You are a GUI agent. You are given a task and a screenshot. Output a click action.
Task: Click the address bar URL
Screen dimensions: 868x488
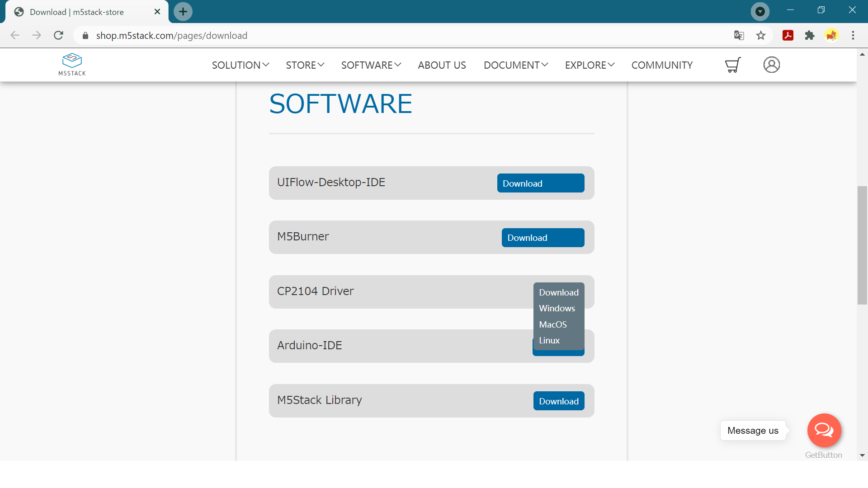coord(171,36)
